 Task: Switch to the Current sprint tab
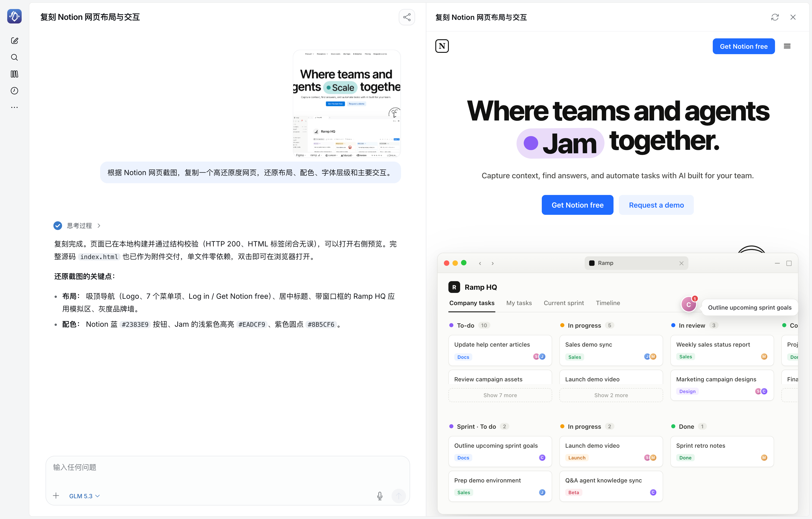564,303
